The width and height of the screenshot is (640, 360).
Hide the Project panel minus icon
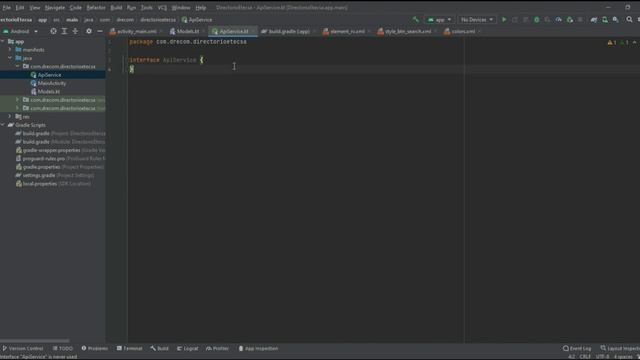[x=100, y=31]
